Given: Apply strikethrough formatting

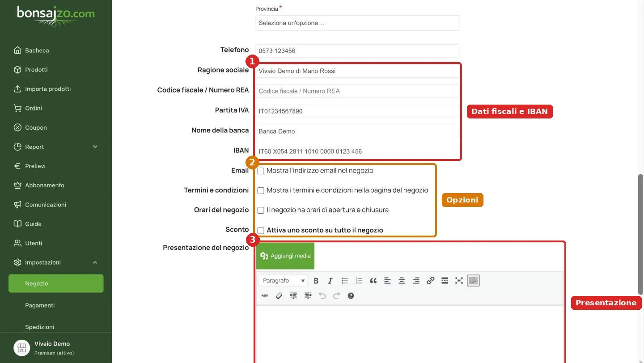Looking at the screenshot, I should (x=265, y=296).
